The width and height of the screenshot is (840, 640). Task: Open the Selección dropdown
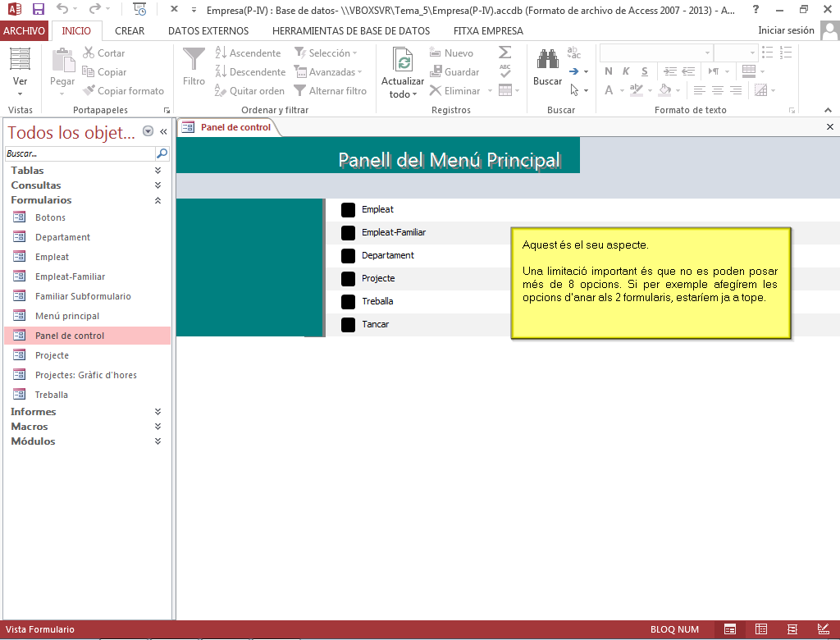326,53
